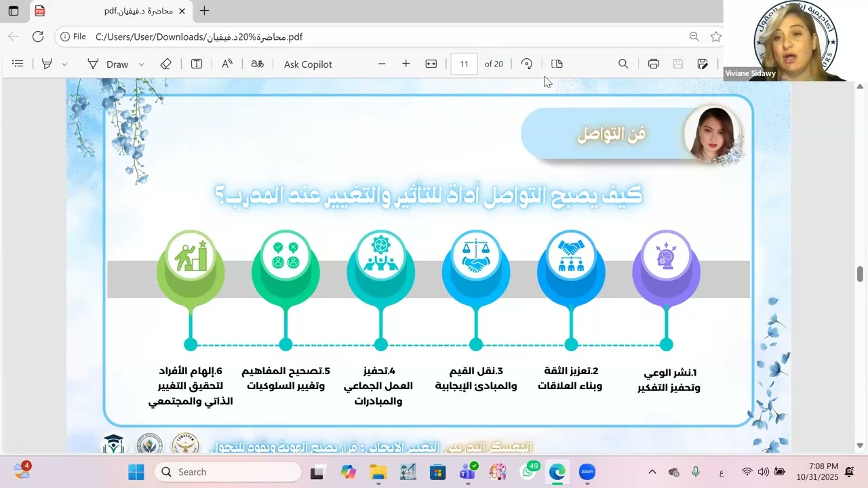Screen dimensions: 868x488
Task: Click the Arabic input language indicator
Action: point(721,472)
